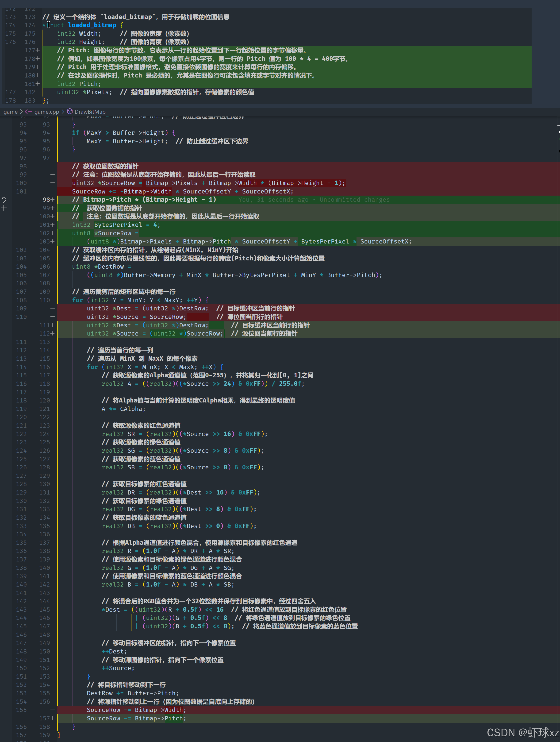Click the added line 'int32 Pitch;'
The height and width of the screenshot is (742, 560).
79,84
